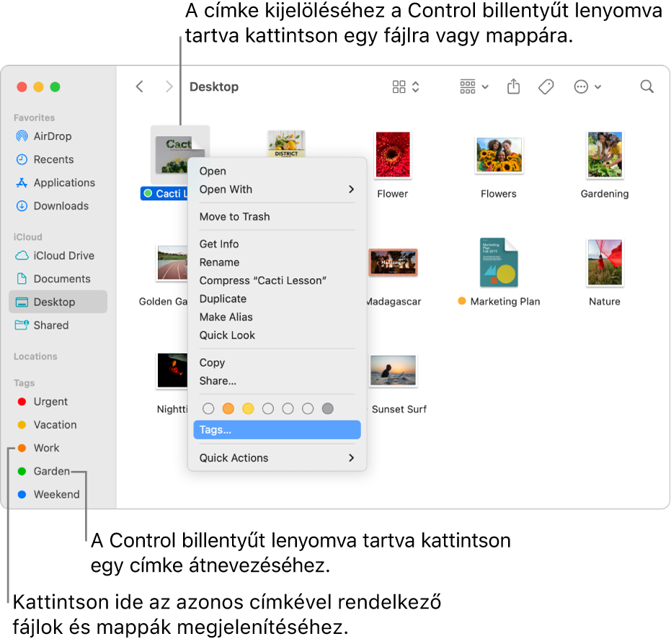
Task: Open Recents in the sidebar
Action: 58,159
